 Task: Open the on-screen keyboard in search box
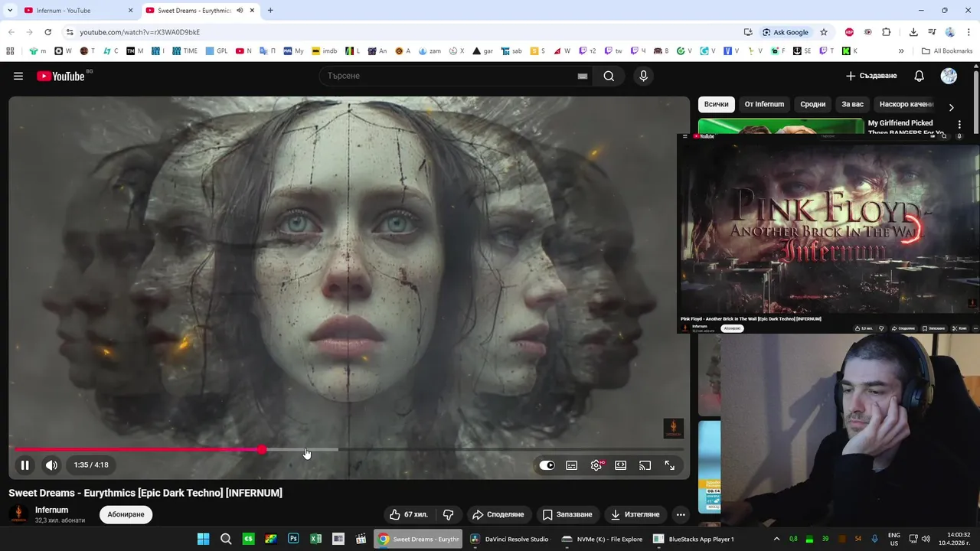pos(583,76)
